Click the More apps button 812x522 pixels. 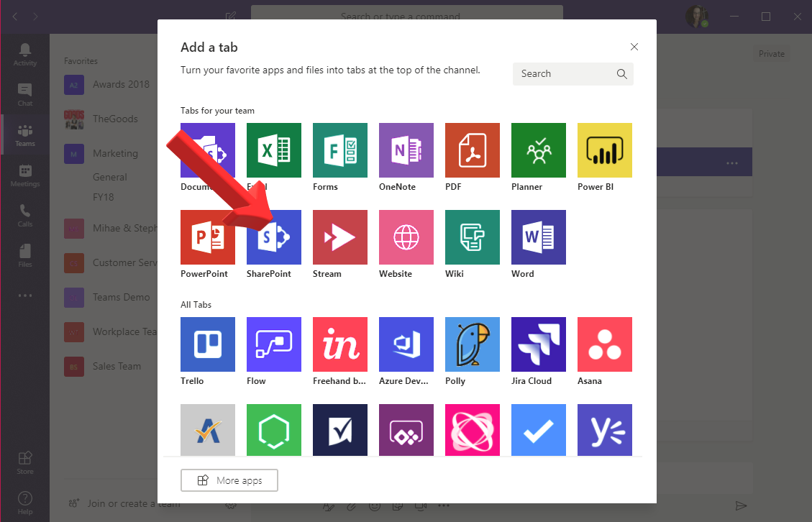tap(229, 480)
